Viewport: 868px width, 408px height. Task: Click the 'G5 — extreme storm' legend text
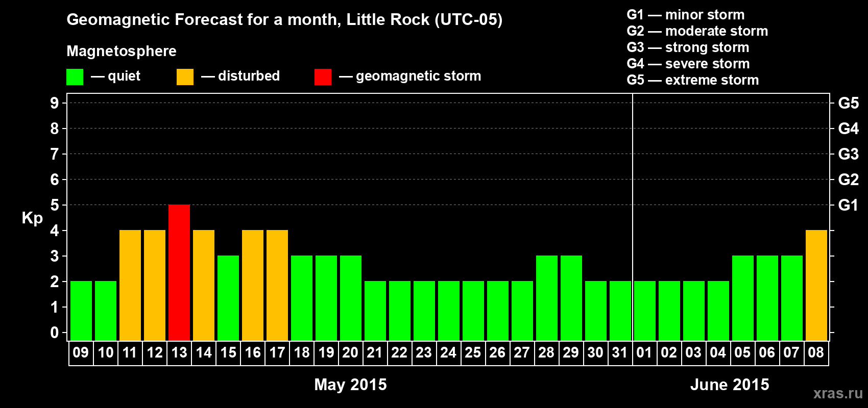click(693, 80)
